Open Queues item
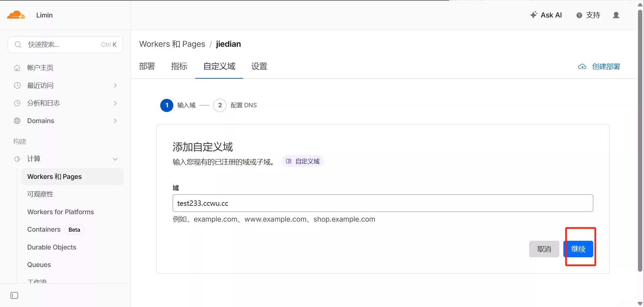This screenshot has height=307, width=644. coord(39,265)
